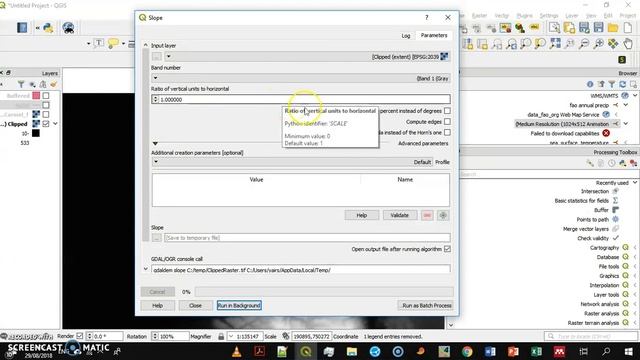This screenshot has height=360, width=640.
Task: Click the blue info icon in Browser panel
Action: point(590,84)
